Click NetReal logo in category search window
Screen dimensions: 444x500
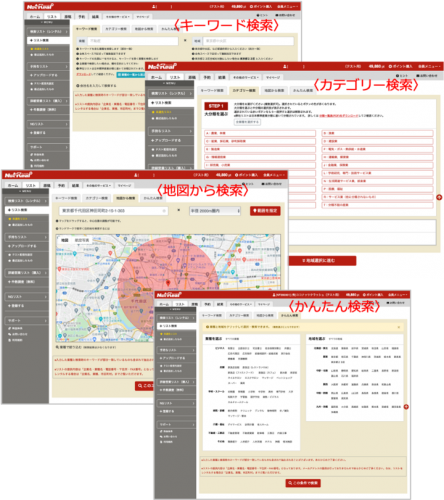(162, 66)
